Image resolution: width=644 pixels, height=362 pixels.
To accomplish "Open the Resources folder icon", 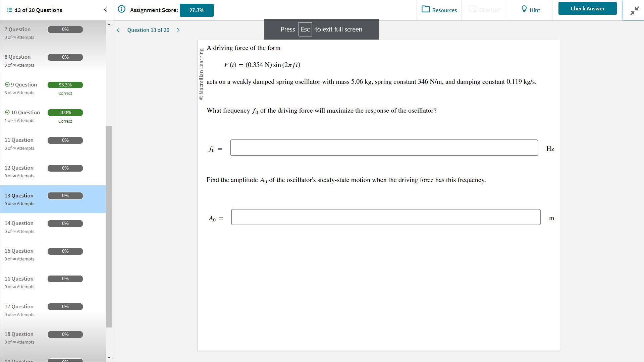I will [426, 9].
